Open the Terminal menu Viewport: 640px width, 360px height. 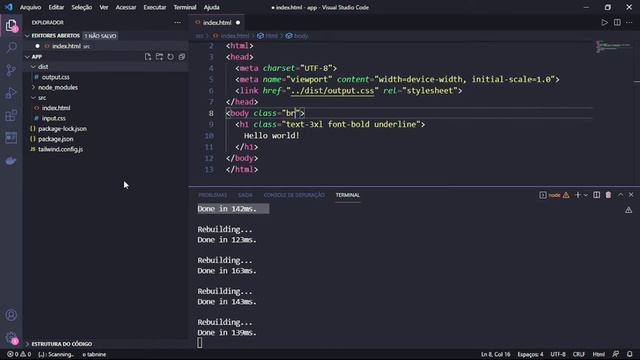coord(185,7)
